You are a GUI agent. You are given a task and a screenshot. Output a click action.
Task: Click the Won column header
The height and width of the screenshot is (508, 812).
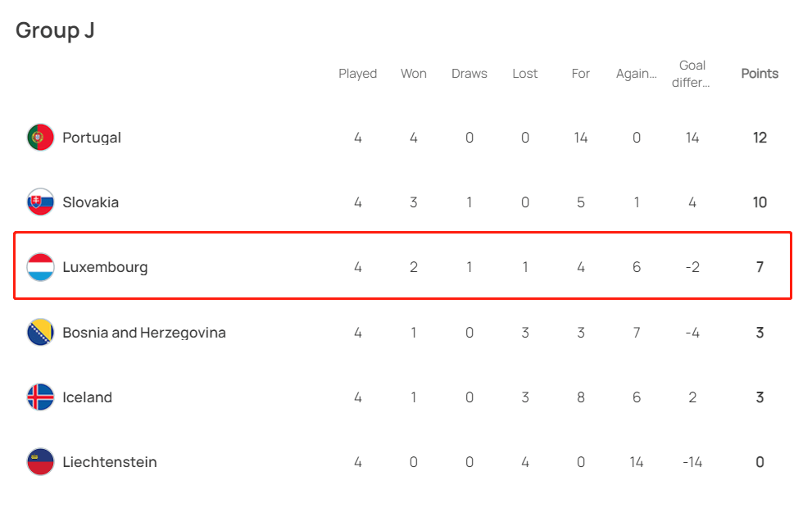pos(414,74)
